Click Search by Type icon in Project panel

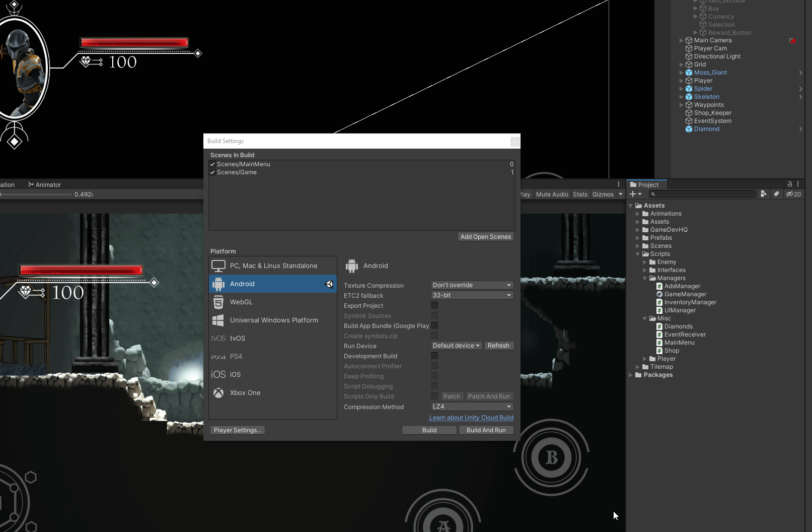[x=764, y=194]
